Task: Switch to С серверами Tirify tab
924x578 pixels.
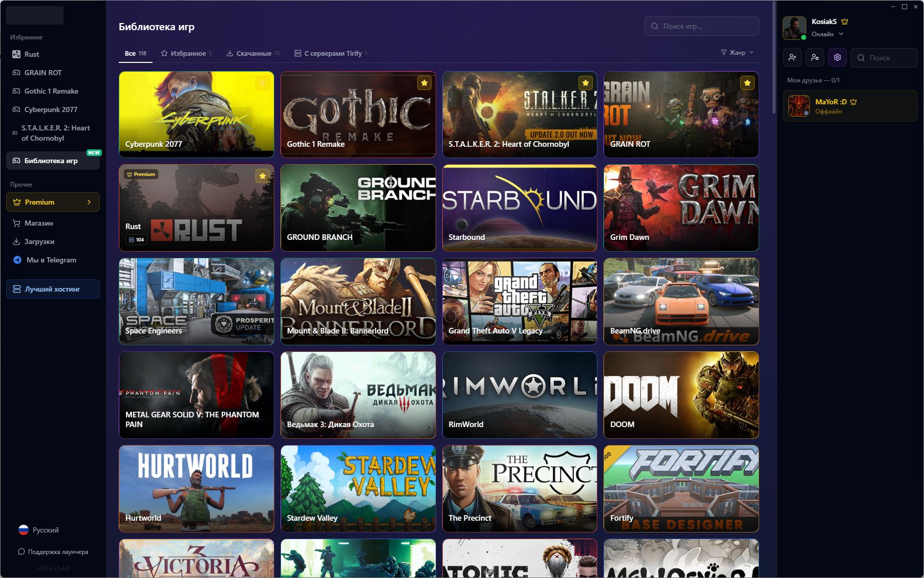Action: (331, 53)
